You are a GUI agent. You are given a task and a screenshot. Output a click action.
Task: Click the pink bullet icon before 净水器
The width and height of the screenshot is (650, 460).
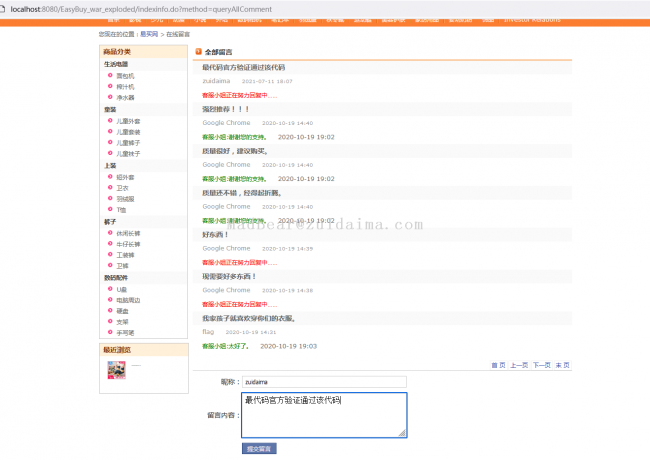point(109,97)
